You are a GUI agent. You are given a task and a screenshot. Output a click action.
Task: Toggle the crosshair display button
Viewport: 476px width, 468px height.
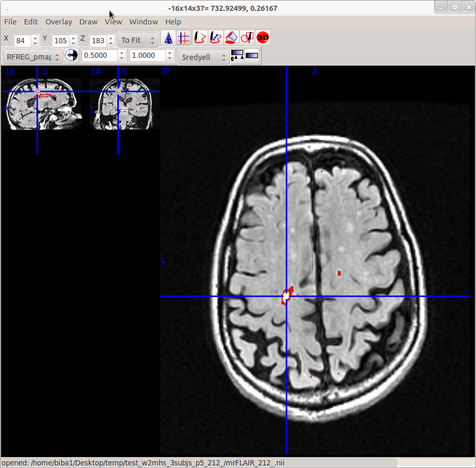click(184, 38)
